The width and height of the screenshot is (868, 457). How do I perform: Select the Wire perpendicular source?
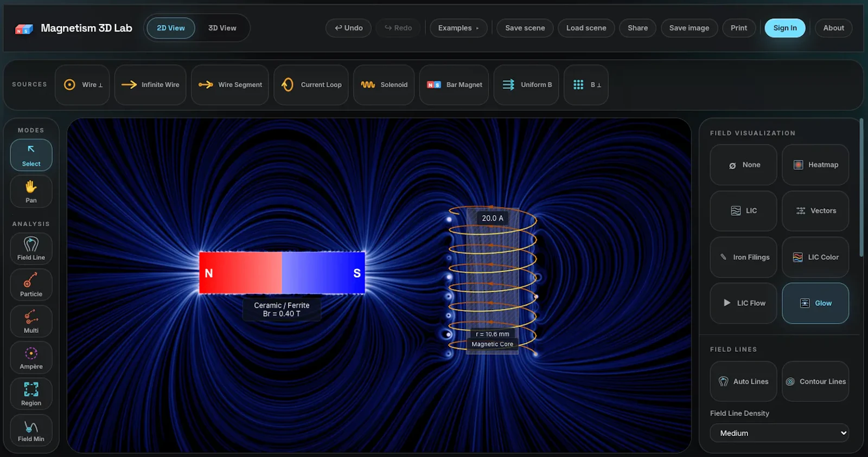coord(82,85)
